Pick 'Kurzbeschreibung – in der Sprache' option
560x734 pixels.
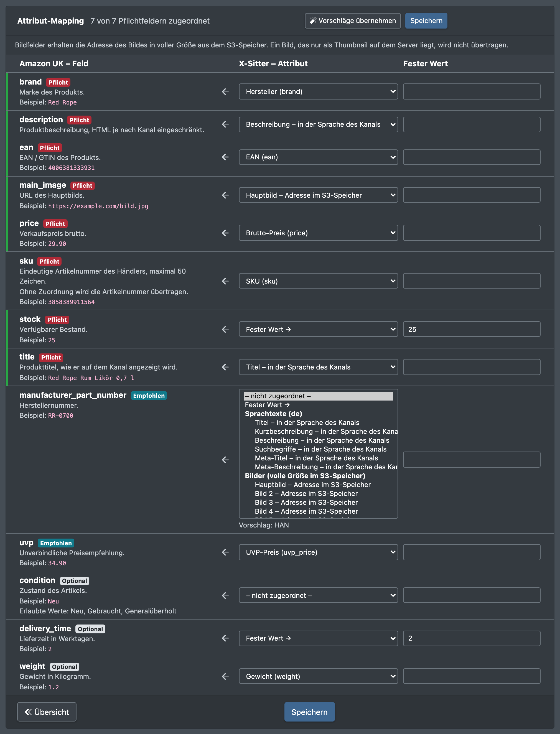321,432
